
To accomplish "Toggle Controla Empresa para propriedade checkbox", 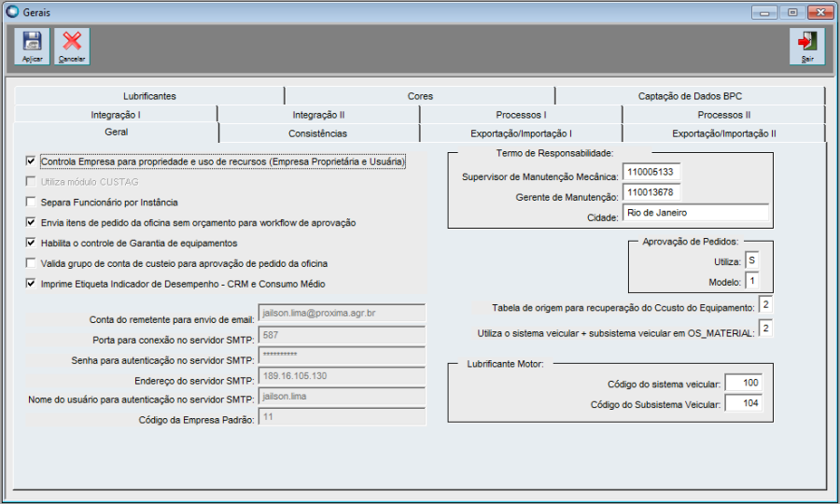I will [31, 161].
